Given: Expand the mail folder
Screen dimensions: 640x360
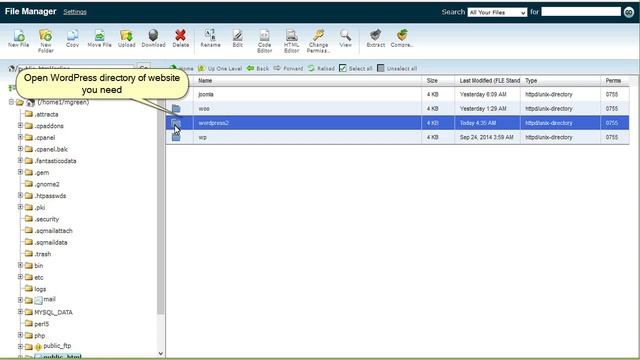Looking at the screenshot, I should (20, 300).
